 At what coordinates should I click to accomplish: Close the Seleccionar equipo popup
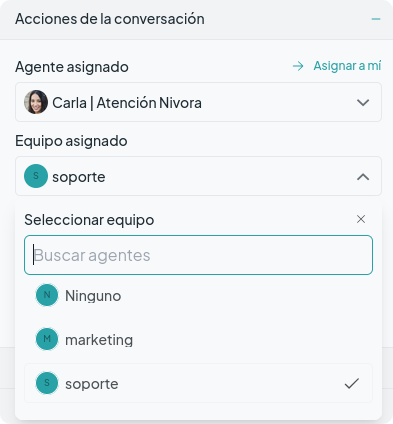pyautogui.click(x=361, y=219)
